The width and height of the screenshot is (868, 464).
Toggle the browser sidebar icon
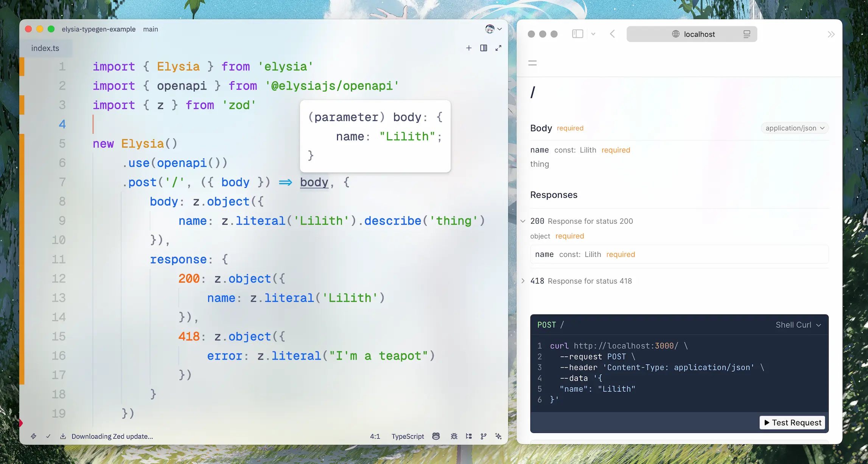577,34
